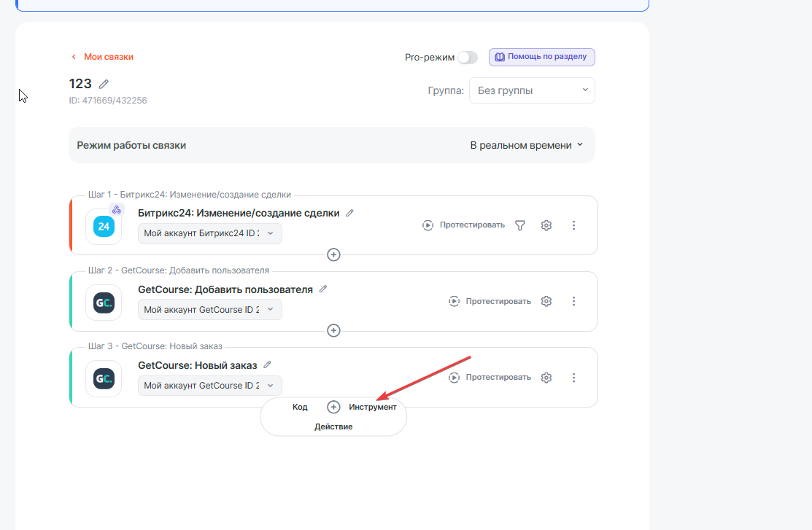This screenshot has height=530, width=812.
Task: Edit the GetCourse Новый заказ step name
Action: [267, 365]
